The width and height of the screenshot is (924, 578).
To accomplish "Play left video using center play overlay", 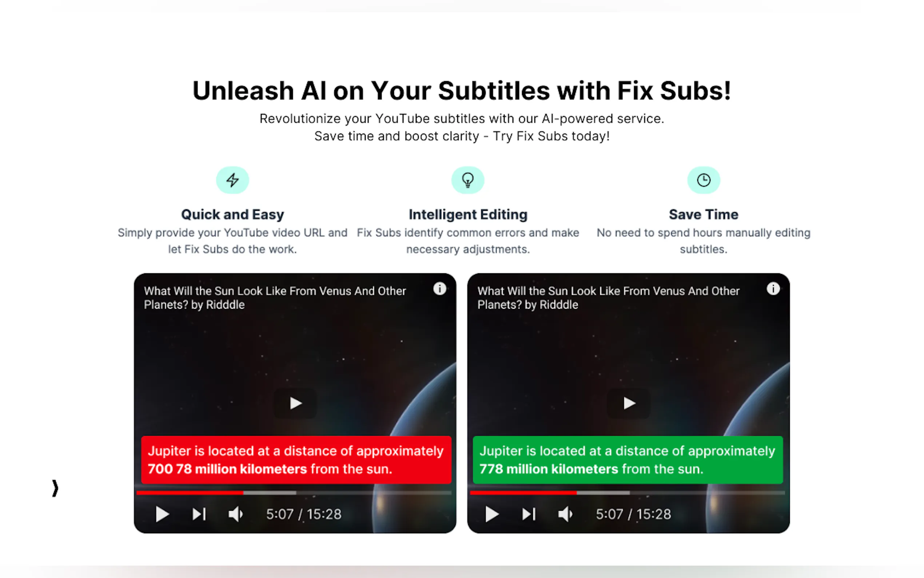I will [295, 403].
